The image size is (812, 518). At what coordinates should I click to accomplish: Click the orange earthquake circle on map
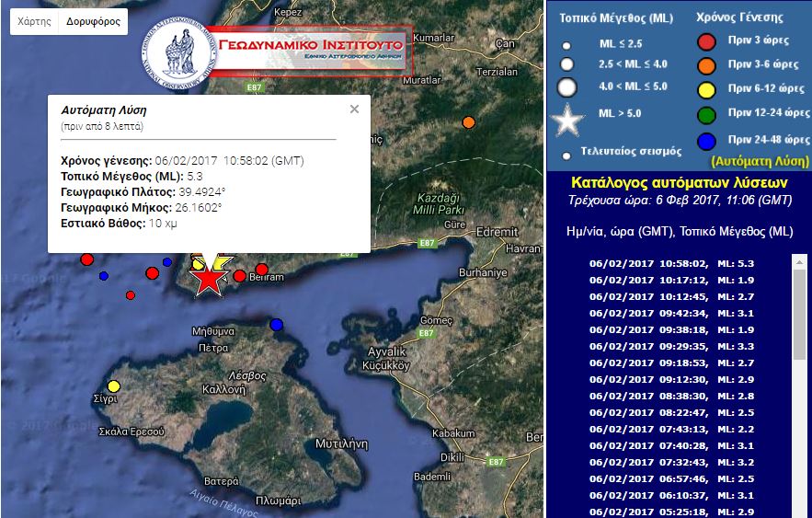[469, 122]
